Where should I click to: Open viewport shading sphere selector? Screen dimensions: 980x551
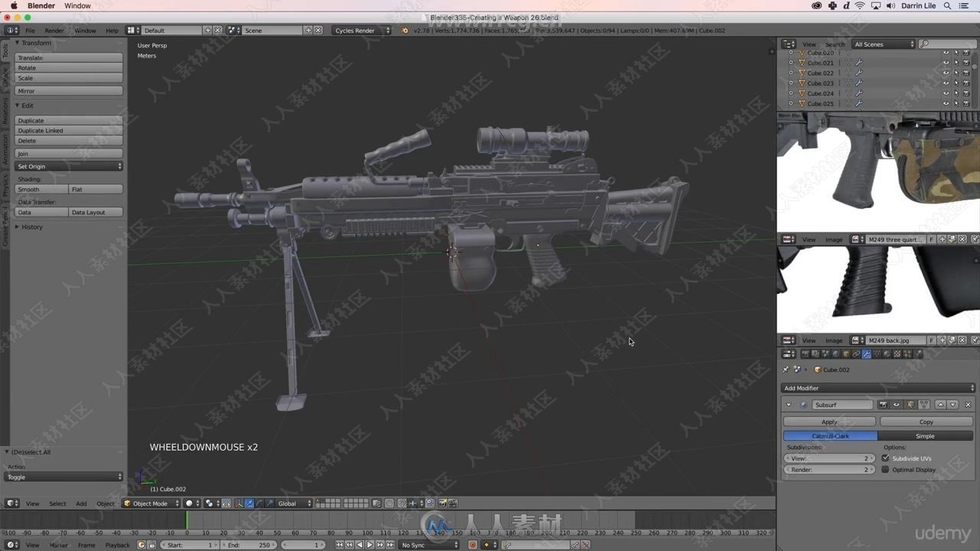tap(191, 503)
